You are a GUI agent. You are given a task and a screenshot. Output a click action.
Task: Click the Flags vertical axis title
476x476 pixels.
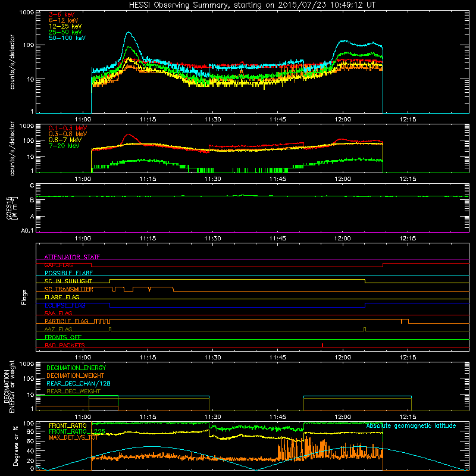pyautogui.click(x=24, y=297)
